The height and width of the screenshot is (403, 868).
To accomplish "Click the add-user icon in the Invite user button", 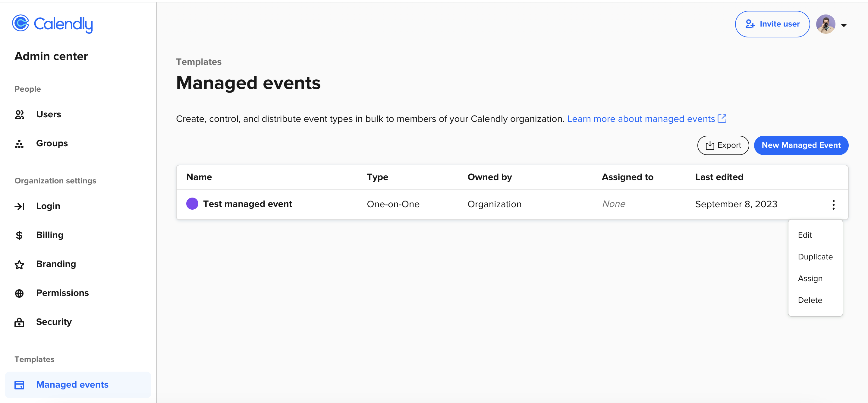I will [750, 24].
